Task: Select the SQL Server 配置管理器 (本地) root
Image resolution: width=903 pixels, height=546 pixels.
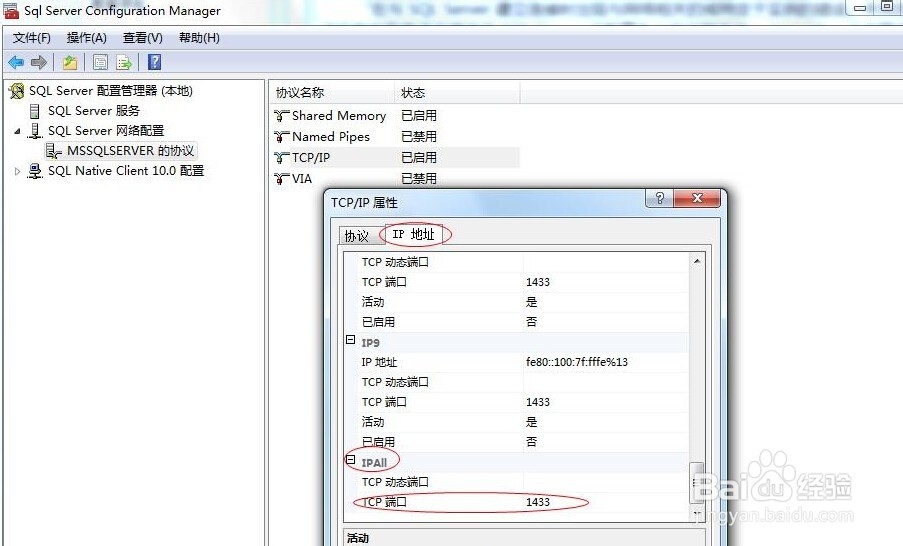Action: click(x=111, y=91)
